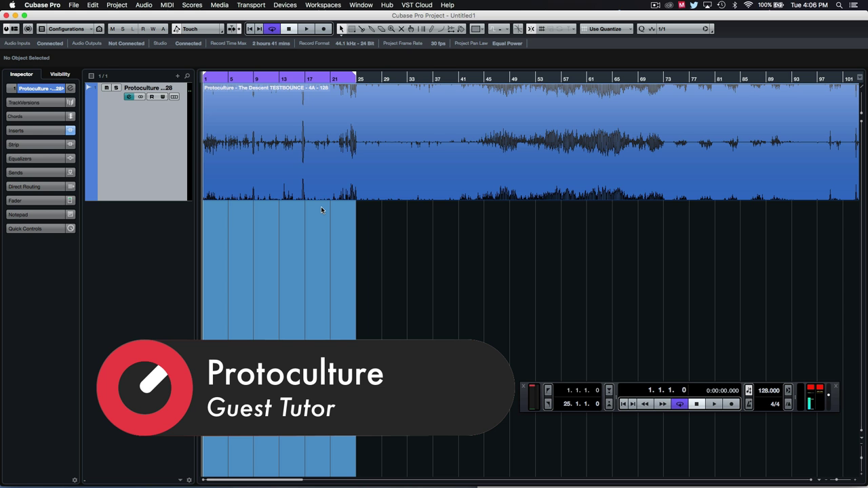Open the Configurations dropdown
This screenshot has width=868, height=488.
[x=66, y=29]
